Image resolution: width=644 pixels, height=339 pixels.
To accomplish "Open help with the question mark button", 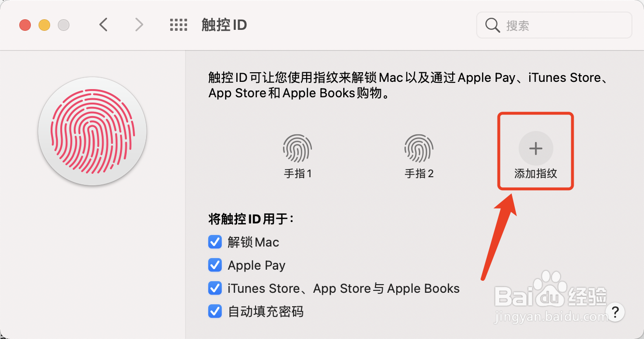I will [615, 311].
